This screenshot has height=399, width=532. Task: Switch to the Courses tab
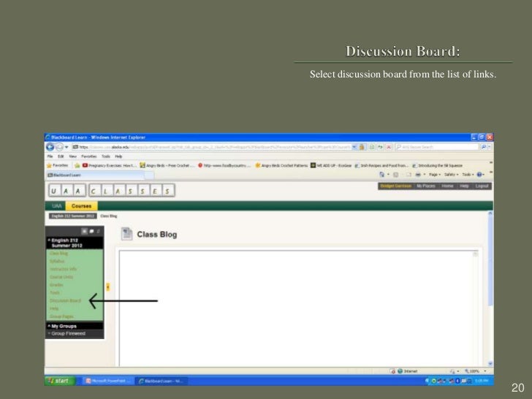click(x=81, y=206)
